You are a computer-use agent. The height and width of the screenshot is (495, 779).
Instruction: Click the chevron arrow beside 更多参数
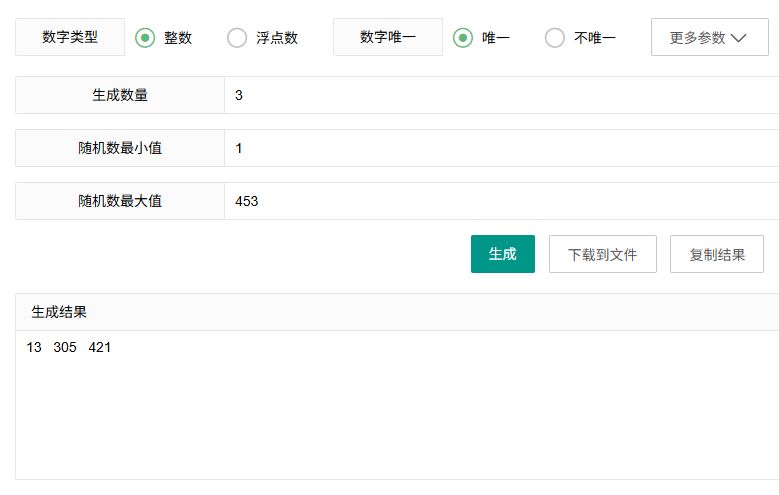[x=739, y=38]
